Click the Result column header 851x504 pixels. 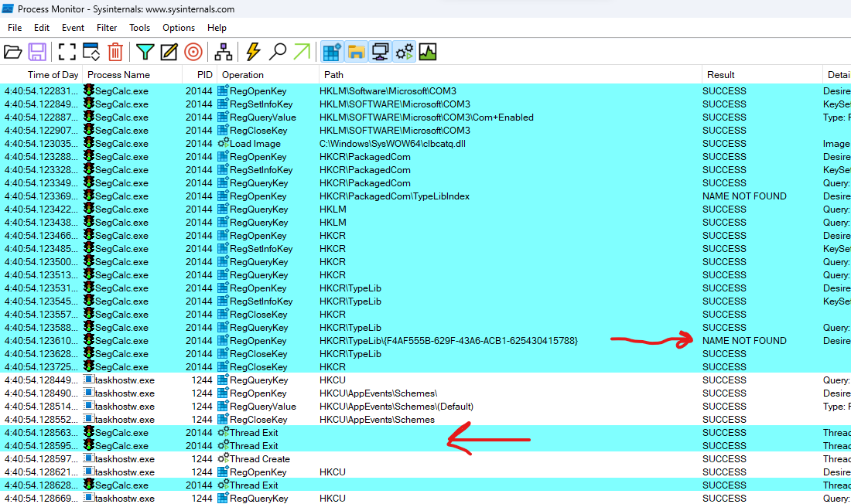click(762, 75)
